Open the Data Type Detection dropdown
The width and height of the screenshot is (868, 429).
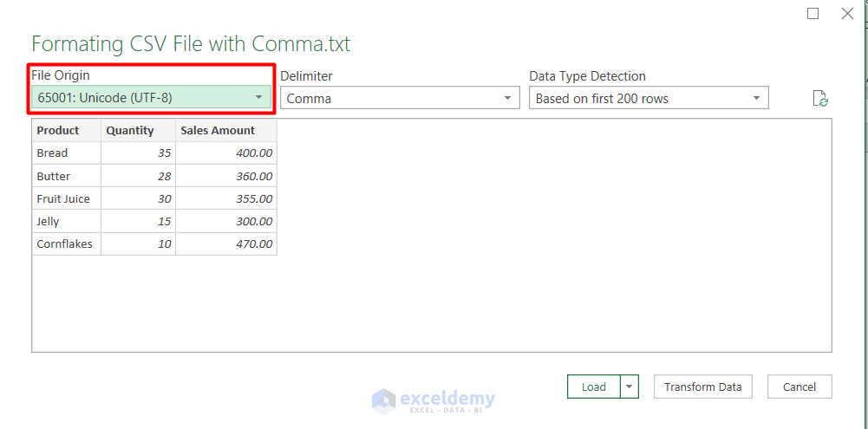pyautogui.click(x=649, y=99)
